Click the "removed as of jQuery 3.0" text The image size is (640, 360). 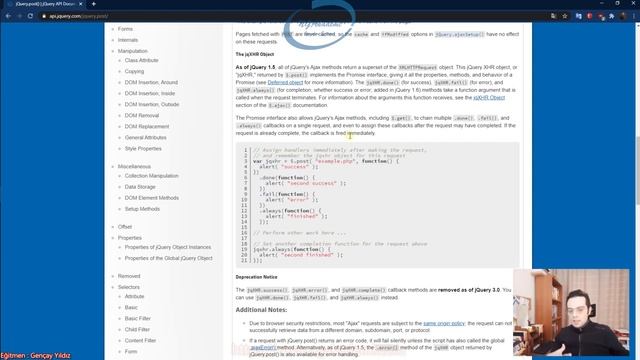tap(469, 290)
